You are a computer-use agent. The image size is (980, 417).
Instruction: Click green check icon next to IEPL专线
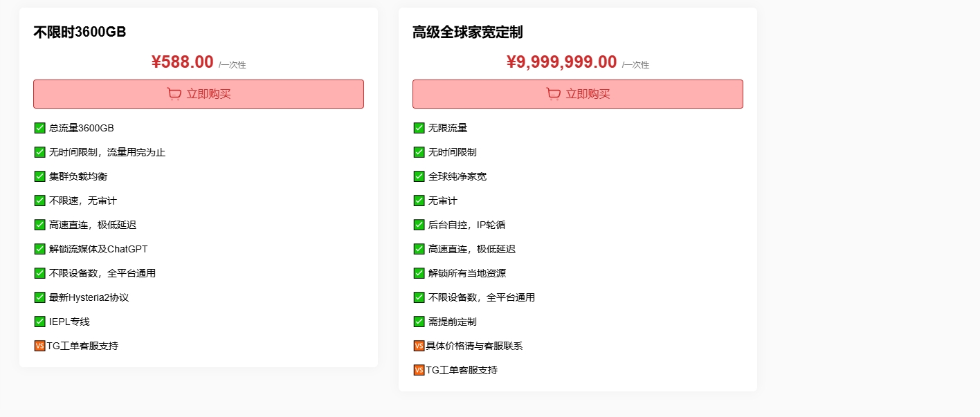click(x=40, y=322)
